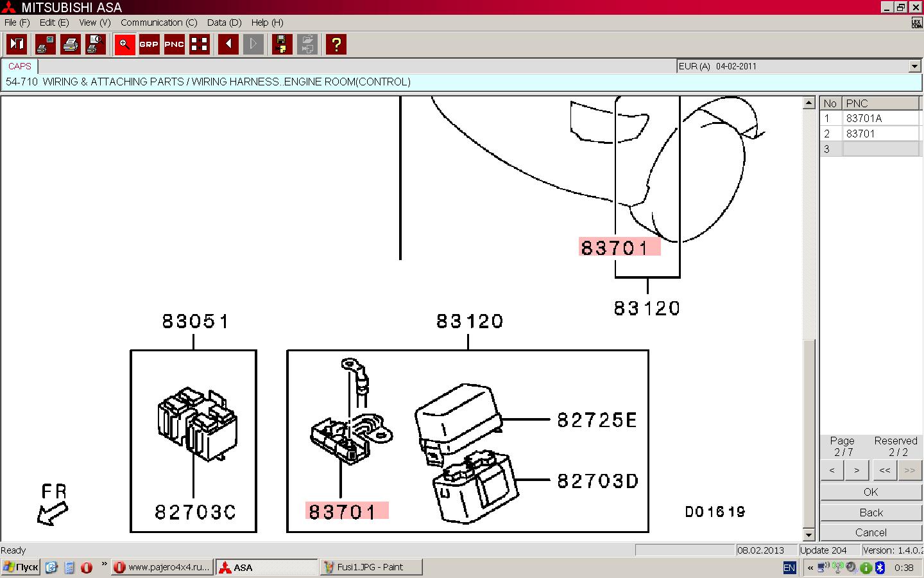Open the File (F) menu

click(17, 22)
